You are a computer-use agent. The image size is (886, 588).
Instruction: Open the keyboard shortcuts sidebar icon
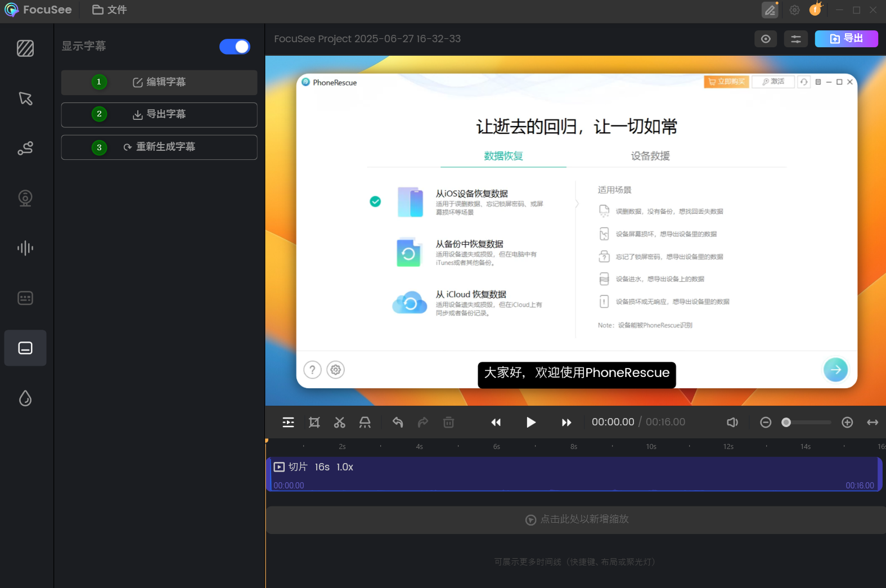coord(25,298)
